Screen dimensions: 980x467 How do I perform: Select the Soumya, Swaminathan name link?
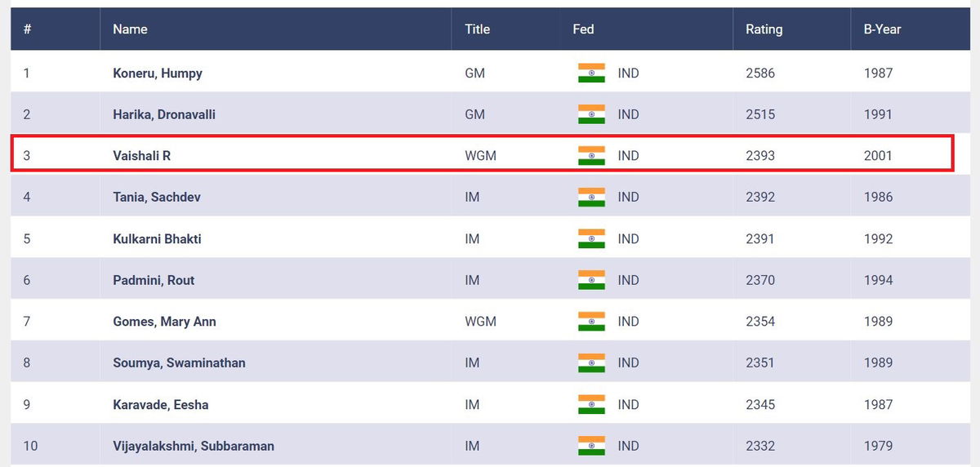coord(179,363)
